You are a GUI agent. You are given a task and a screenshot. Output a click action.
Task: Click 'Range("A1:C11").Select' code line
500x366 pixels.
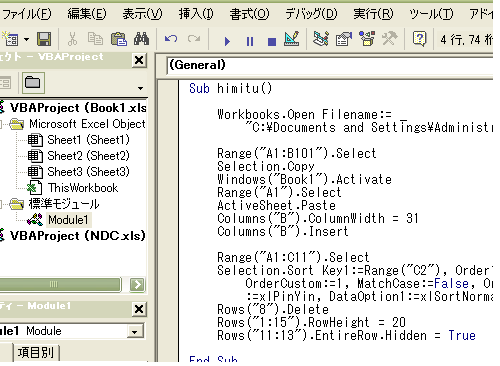pyautogui.click(x=293, y=258)
